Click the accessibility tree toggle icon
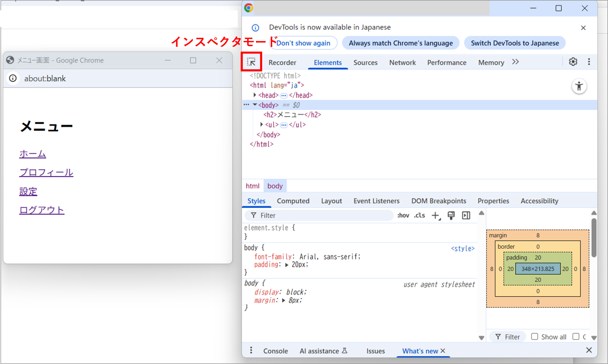The height and width of the screenshot is (364, 608). tap(579, 86)
